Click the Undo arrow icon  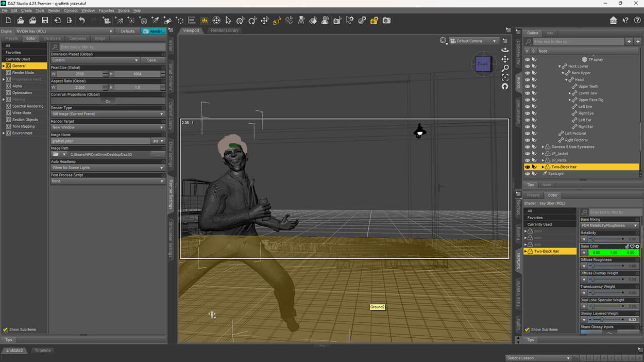(81, 21)
